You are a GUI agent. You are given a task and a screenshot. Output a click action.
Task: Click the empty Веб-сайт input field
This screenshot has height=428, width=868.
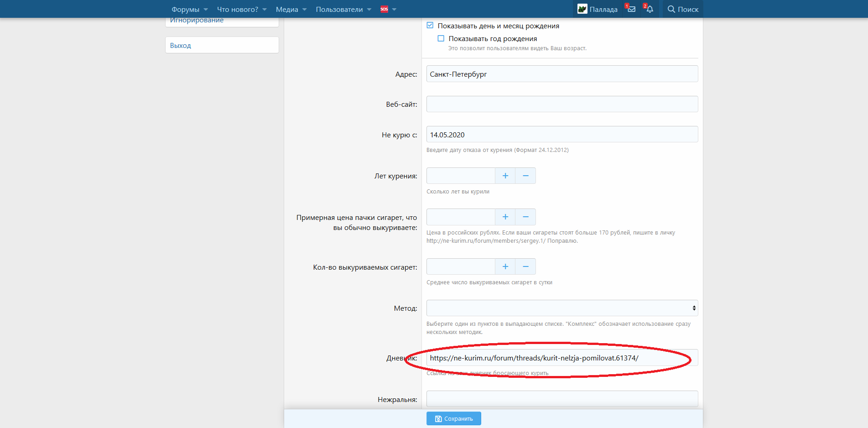pyautogui.click(x=562, y=104)
